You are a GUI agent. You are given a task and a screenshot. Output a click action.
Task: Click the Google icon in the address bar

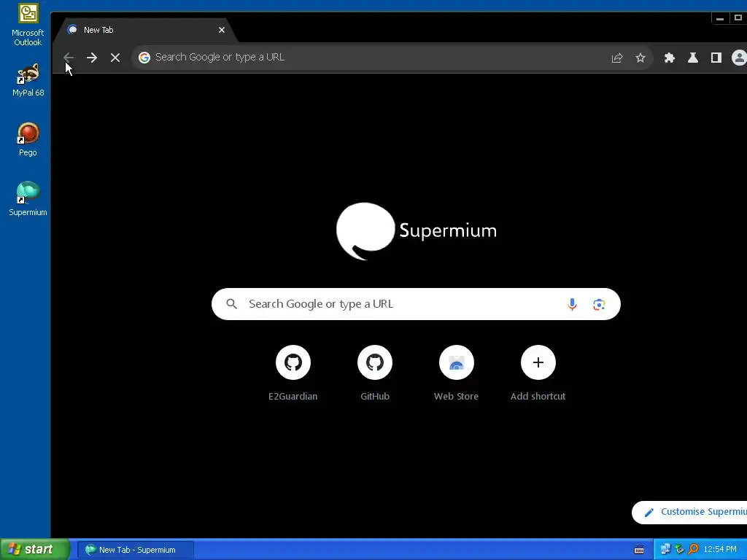coord(144,58)
